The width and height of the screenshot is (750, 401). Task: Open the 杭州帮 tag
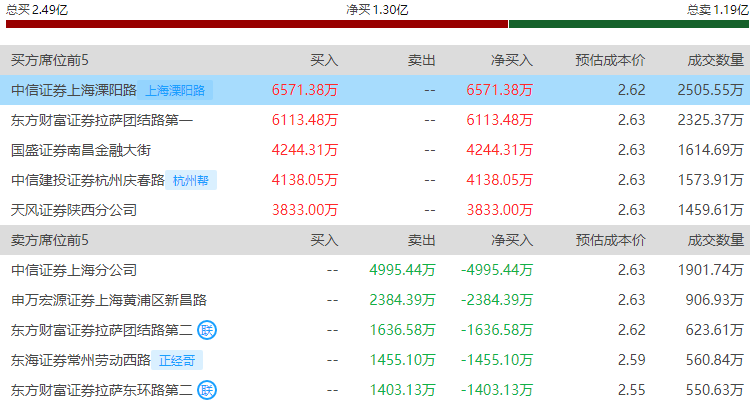click(191, 180)
